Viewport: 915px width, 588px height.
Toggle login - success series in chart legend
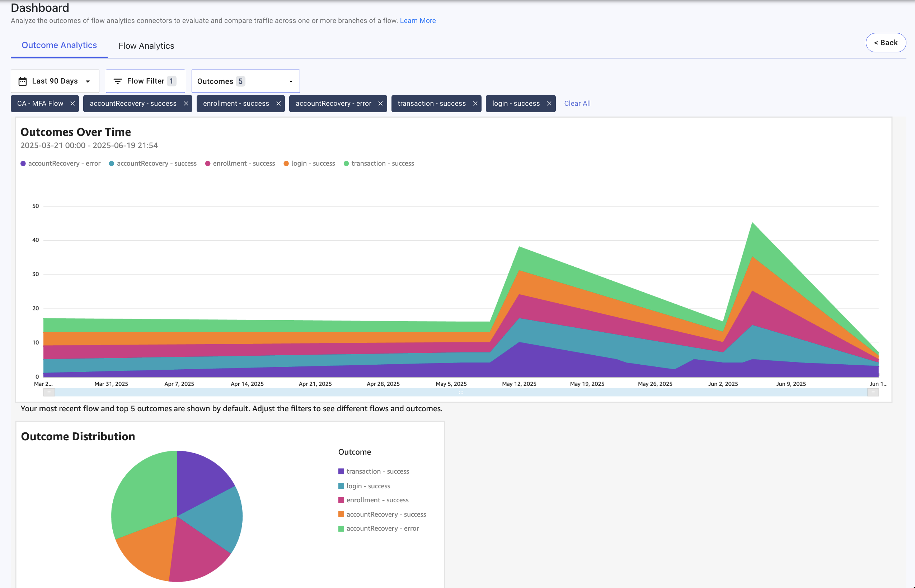click(309, 163)
